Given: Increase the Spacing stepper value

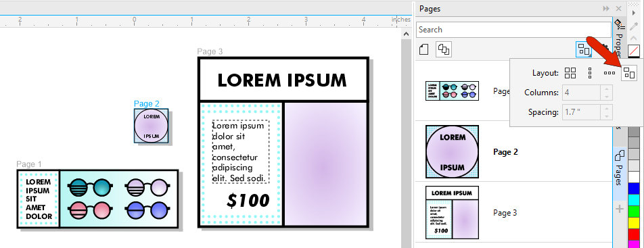Looking at the screenshot, I should [x=607, y=108].
